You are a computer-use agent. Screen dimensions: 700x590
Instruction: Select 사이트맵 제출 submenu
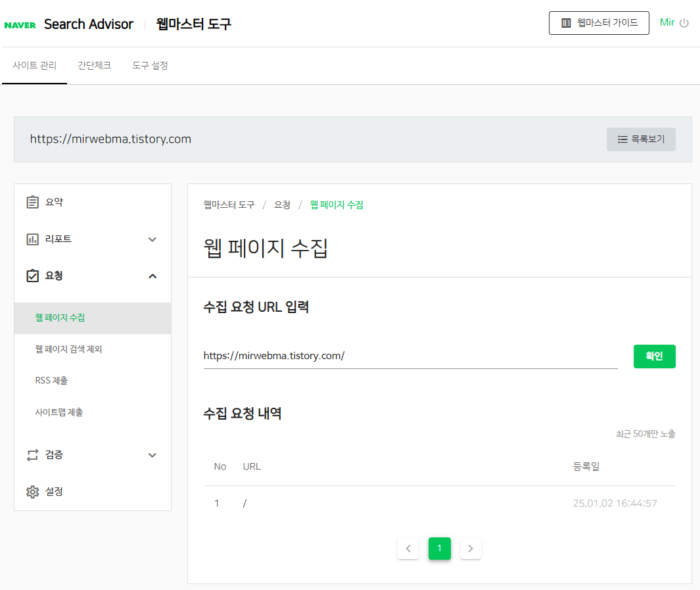pos(59,412)
